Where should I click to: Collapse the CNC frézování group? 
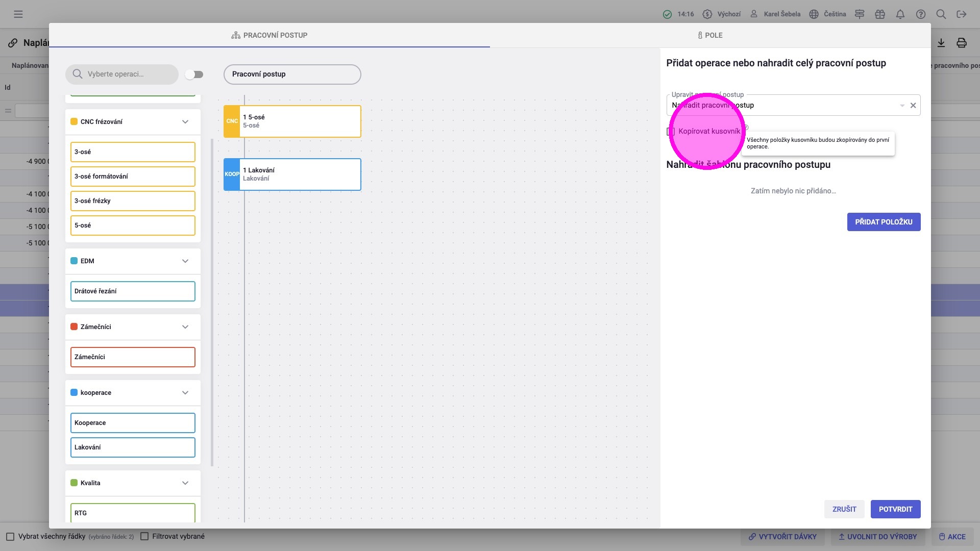click(x=185, y=122)
